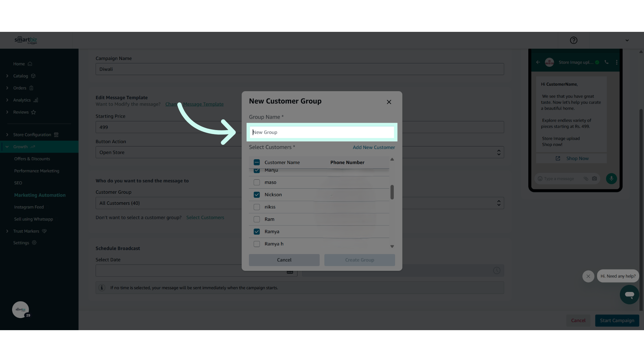Open the chat support bubble icon
The image size is (644, 362).
click(629, 295)
